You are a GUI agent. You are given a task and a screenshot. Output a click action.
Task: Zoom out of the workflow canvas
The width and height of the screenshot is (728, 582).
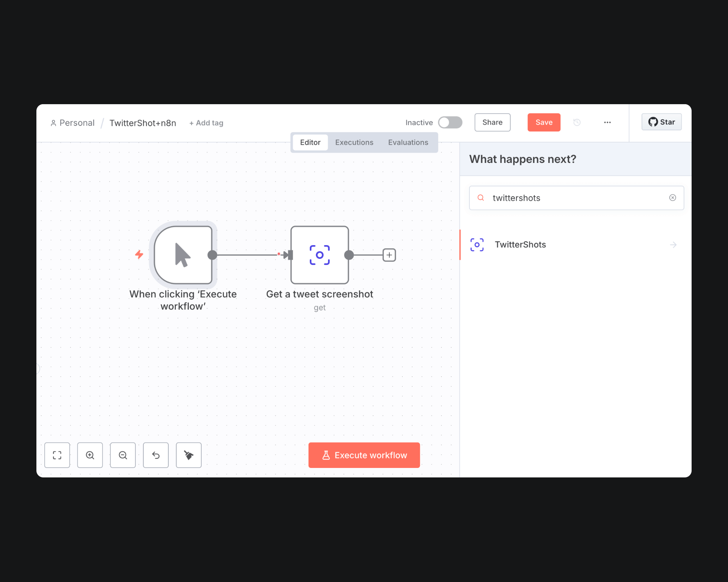click(123, 455)
